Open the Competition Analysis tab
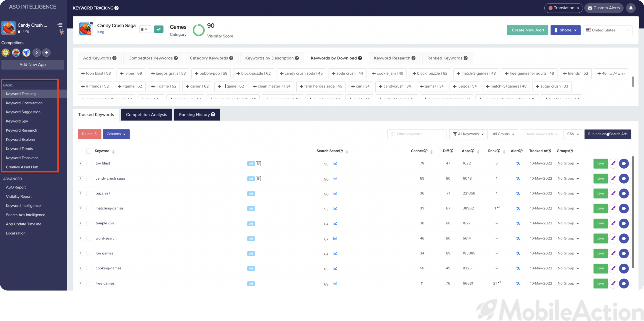The width and height of the screenshot is (644, 321). point(146,115)
